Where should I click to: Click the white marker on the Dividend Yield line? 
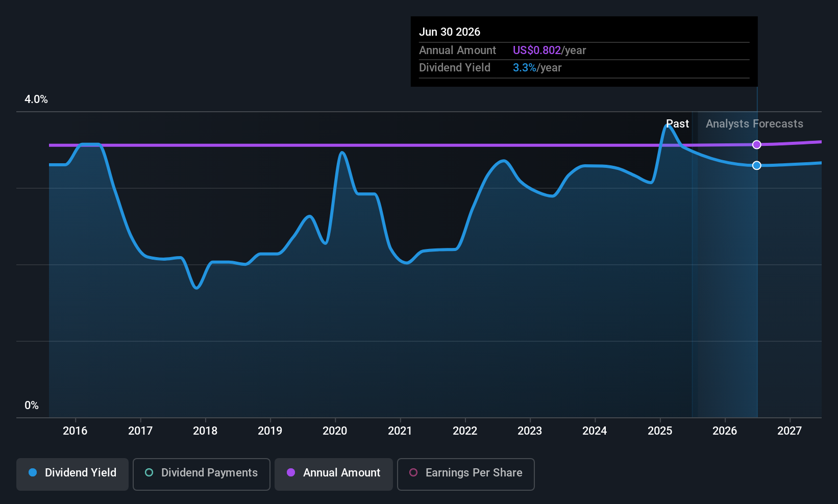[x=756, y=165]
